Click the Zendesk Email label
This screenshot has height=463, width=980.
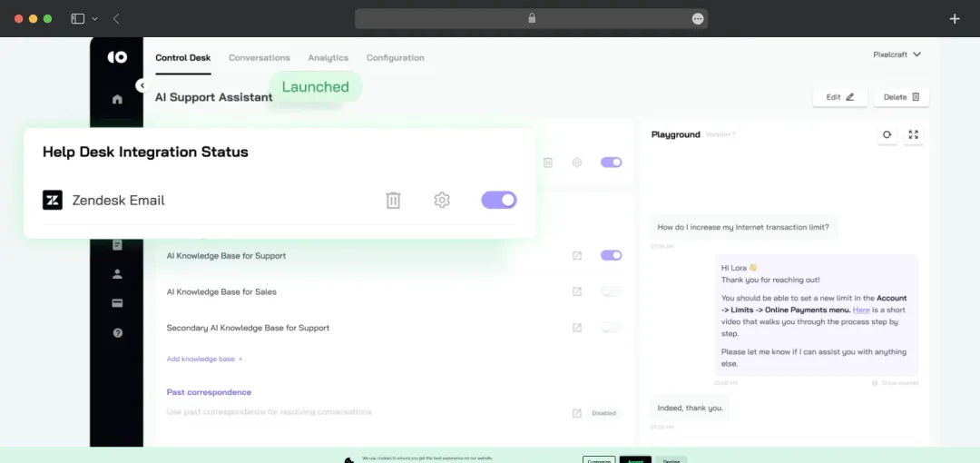coord(119,201)
